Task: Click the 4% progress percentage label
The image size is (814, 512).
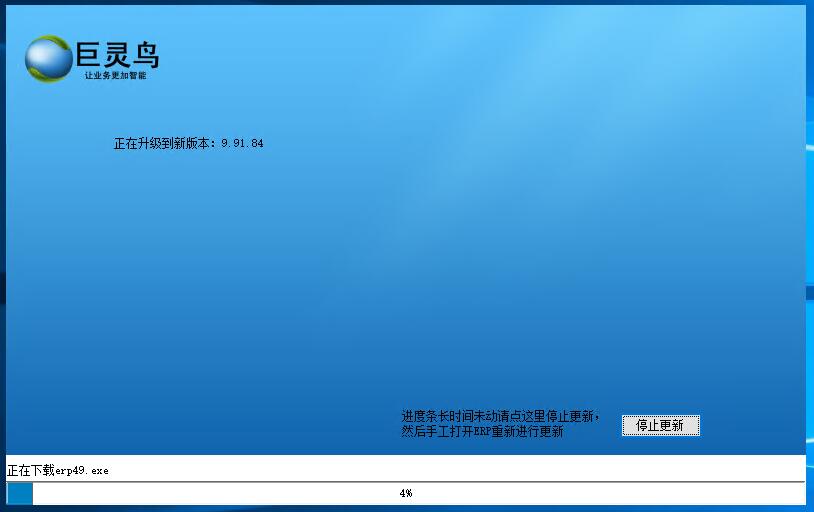Action: [x=405, y=493]
